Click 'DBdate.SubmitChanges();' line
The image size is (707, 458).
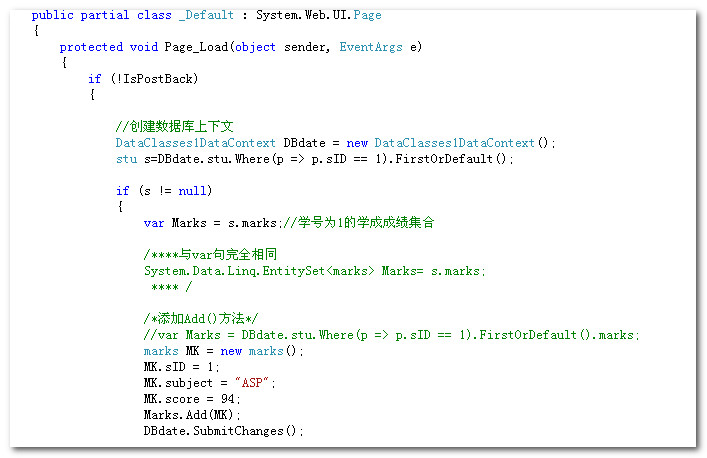224,431
